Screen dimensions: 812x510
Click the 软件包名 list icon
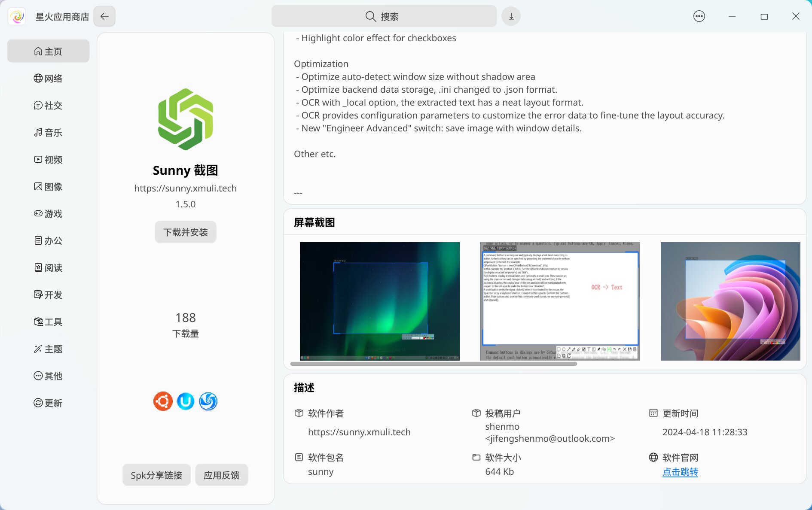pos(299,457)
